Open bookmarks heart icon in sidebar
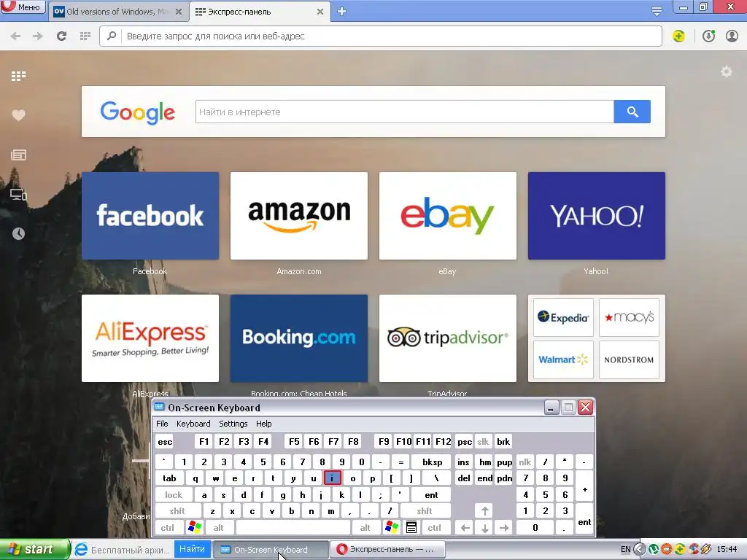Viewport: 747px width, 560px height. pos(18,115)
